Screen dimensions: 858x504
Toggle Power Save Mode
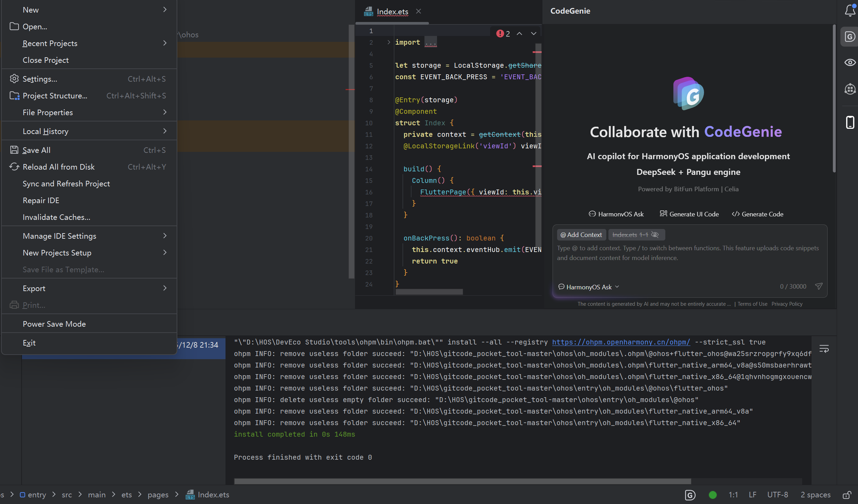click(54, 324)
